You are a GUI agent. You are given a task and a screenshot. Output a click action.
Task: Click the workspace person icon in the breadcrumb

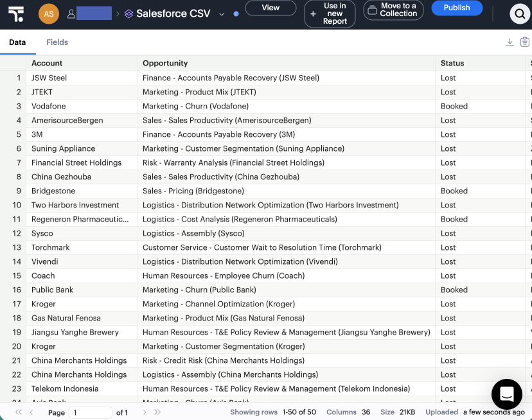pyautogui.click(x=70, y=12)
